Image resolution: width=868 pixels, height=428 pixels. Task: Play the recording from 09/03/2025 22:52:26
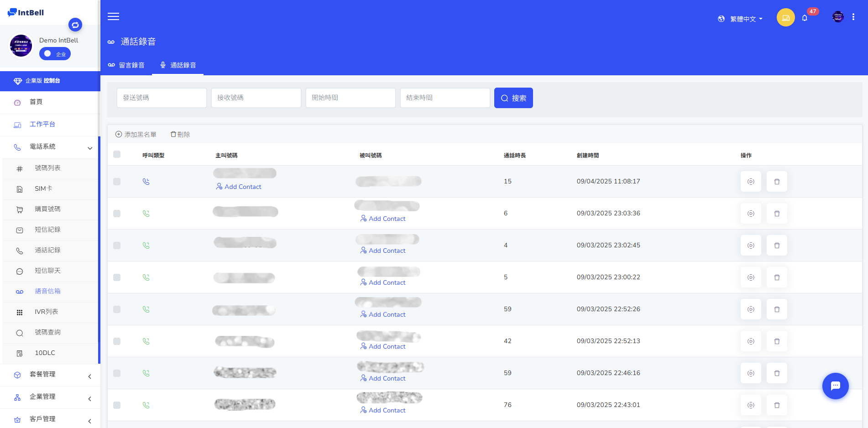tap(751, 309)
